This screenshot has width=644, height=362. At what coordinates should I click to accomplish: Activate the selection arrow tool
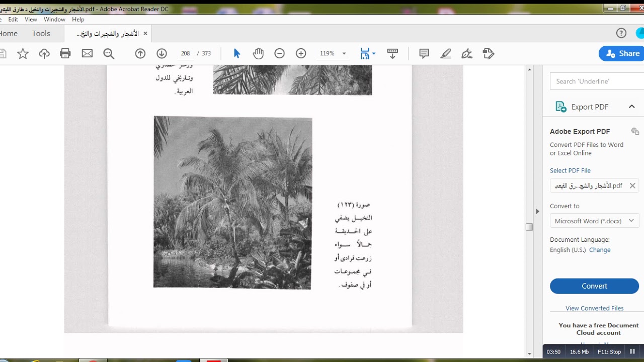237,53
